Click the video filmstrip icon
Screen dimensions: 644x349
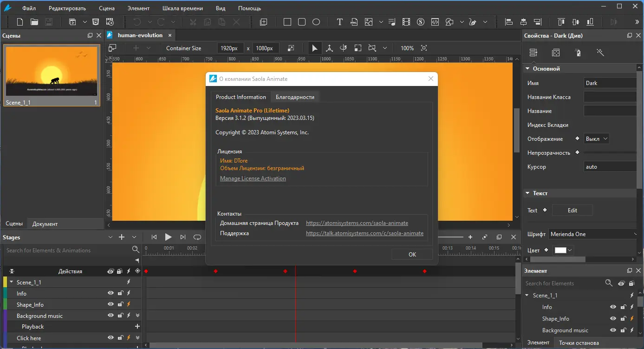(x=406, y=22)
